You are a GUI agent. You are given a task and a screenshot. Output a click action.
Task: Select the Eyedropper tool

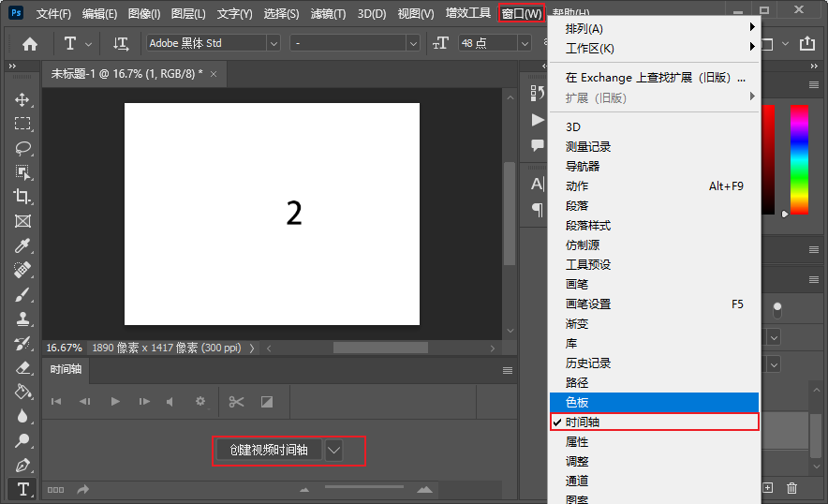click(x=22, y=245)
